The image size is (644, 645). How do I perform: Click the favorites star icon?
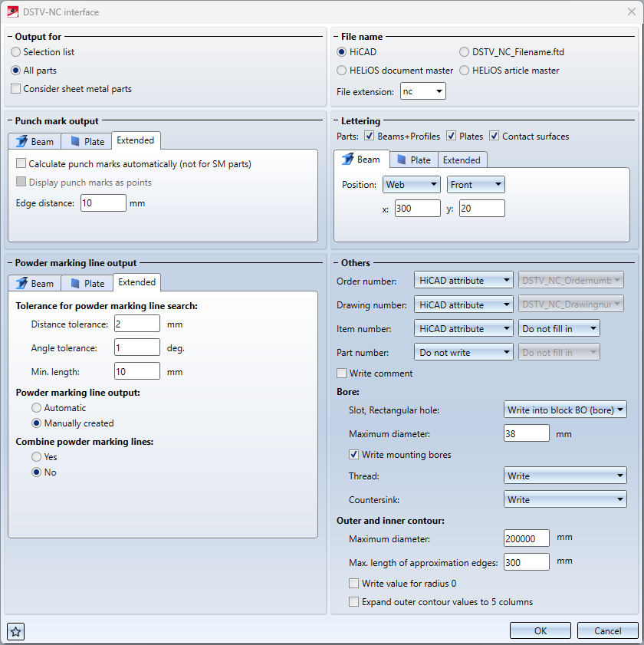point(15,631)
